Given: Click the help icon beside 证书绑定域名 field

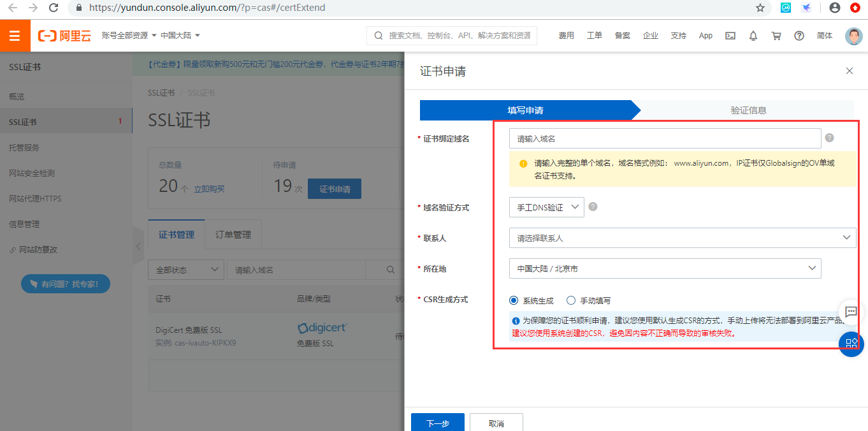Looking at the screenshot, I should tap(829, 138).
